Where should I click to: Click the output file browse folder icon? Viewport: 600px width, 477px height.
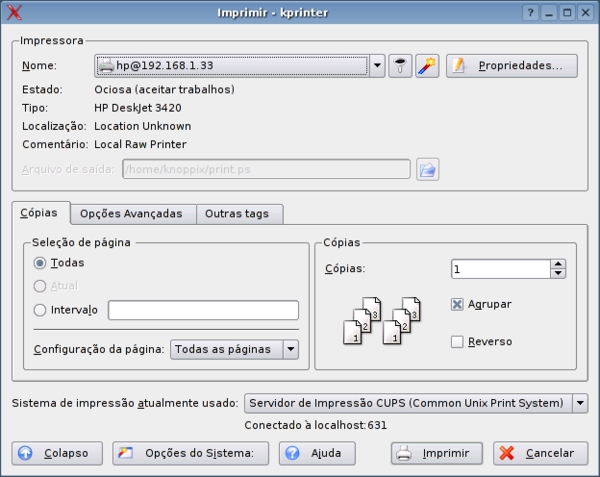pos(427,169)
